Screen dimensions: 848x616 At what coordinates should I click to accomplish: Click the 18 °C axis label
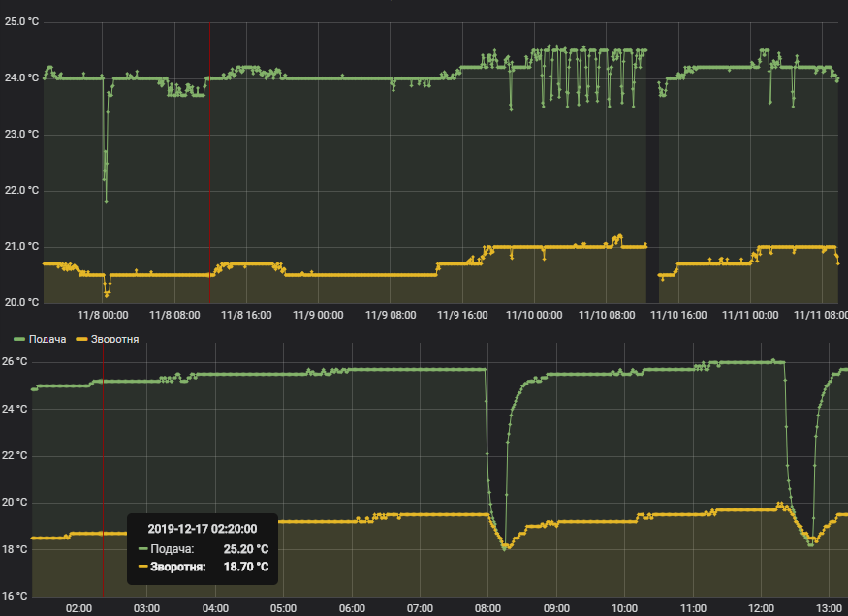[15, 549]
